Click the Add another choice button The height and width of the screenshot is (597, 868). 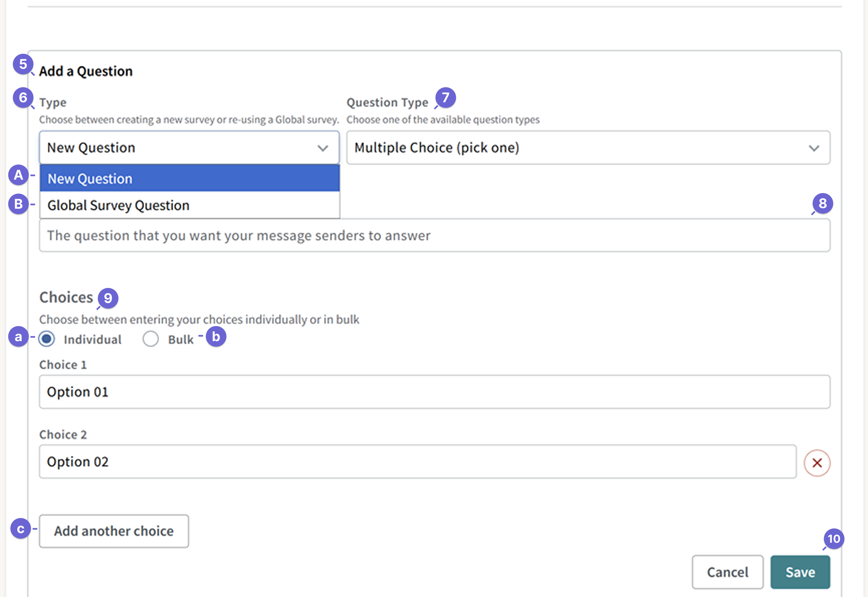click(x=114, y=531)
